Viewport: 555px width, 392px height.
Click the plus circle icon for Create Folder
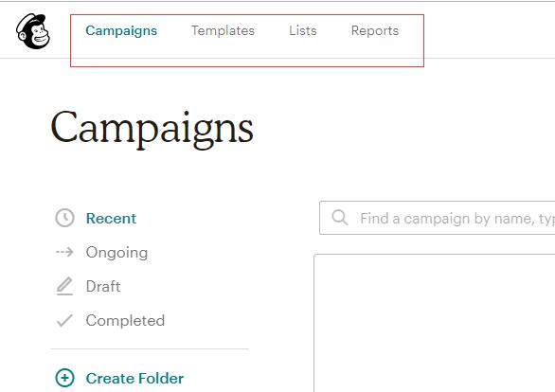(64, 378)
